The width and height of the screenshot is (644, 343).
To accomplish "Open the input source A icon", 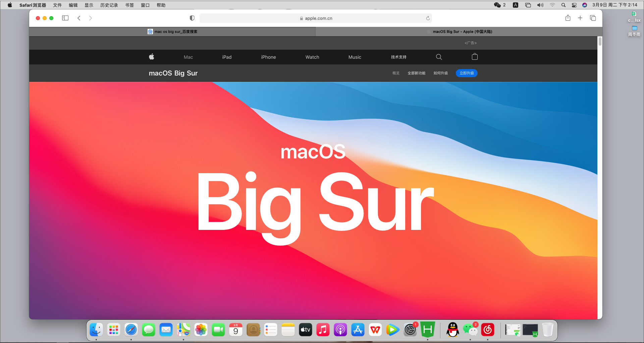I will 516,5.
